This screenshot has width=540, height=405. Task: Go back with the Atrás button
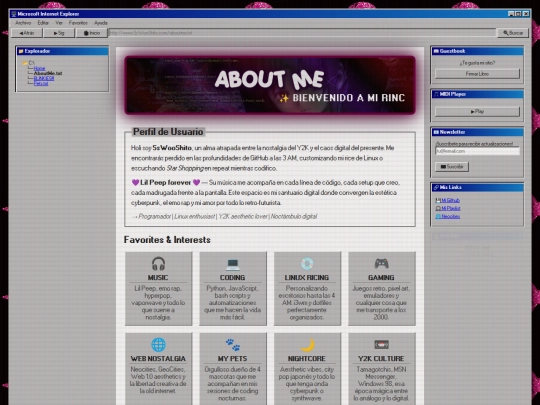(27, 33)
